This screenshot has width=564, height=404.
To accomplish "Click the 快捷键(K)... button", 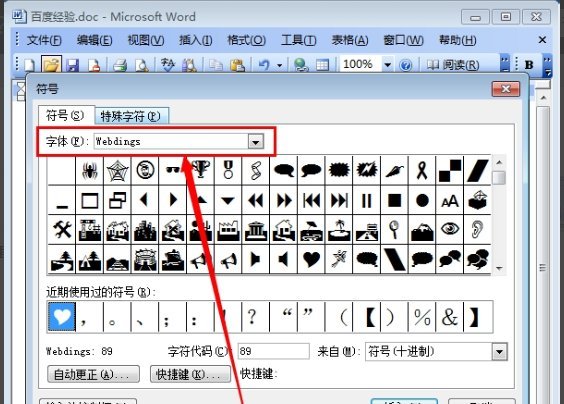I will pos(190,374).
